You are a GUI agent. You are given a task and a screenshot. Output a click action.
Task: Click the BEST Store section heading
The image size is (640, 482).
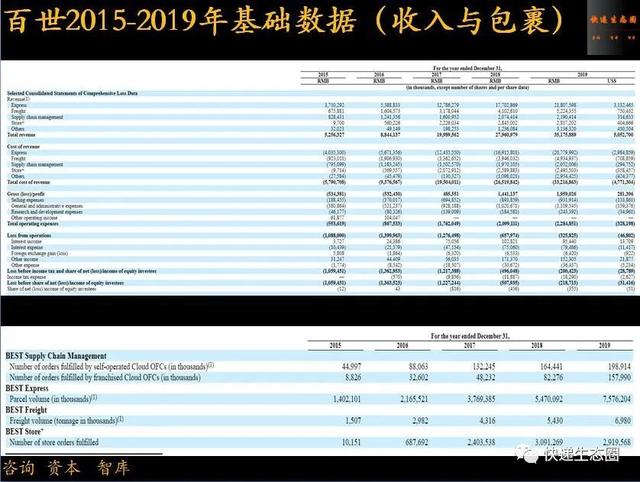[x=24, y=431]
